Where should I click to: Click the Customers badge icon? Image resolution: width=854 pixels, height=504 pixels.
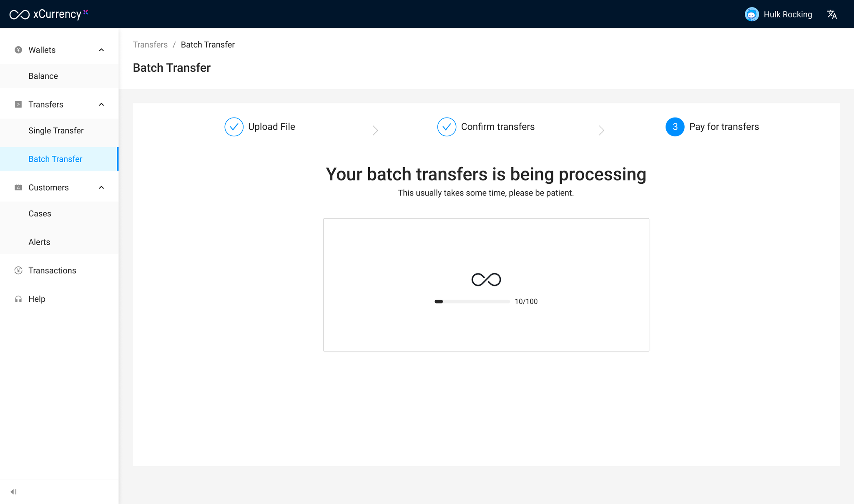coord(18,188)
